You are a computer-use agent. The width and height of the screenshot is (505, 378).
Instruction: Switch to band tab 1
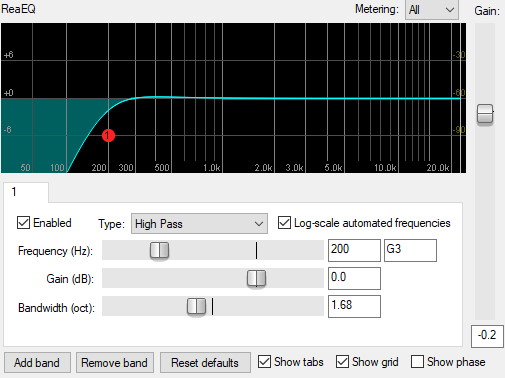[26, 192]
